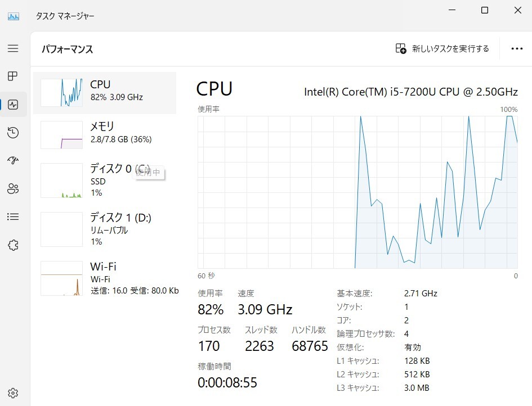Click the Task Manager title icon
The image size is (532, 406).
(x=14, y=16)
